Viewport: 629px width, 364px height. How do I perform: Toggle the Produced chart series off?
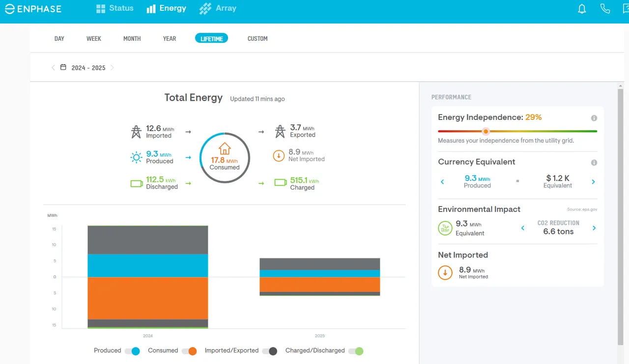click(132, 351)
